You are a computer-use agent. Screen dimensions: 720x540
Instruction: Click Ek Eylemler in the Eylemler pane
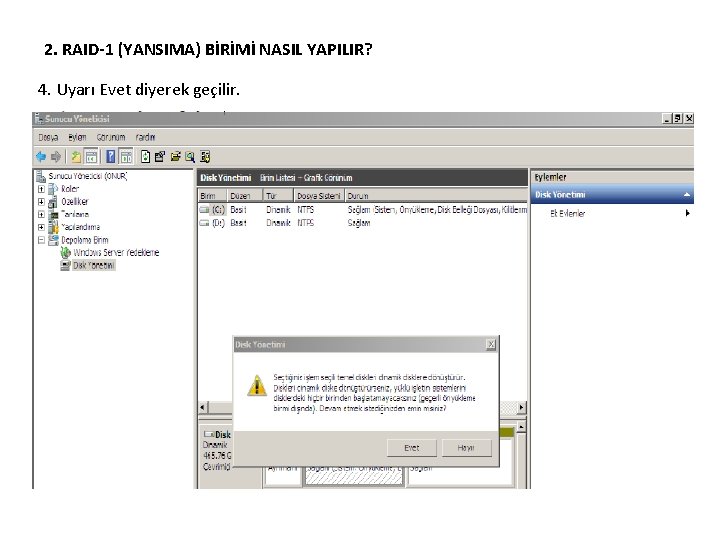pos(568,213)
